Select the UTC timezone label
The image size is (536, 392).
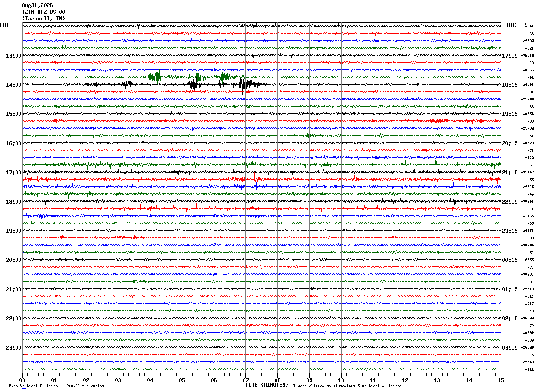(x=512, y=25)
